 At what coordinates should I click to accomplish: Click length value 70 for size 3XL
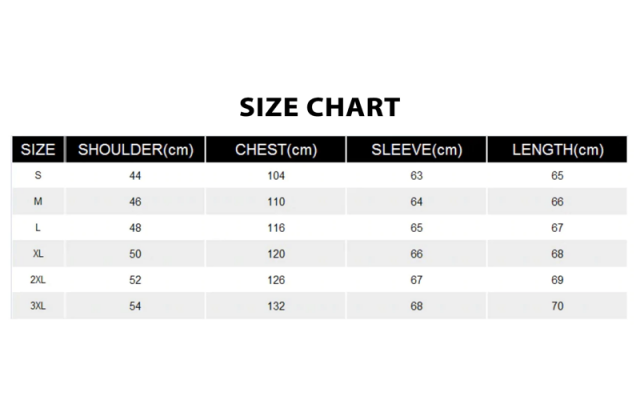coord(557,306)
